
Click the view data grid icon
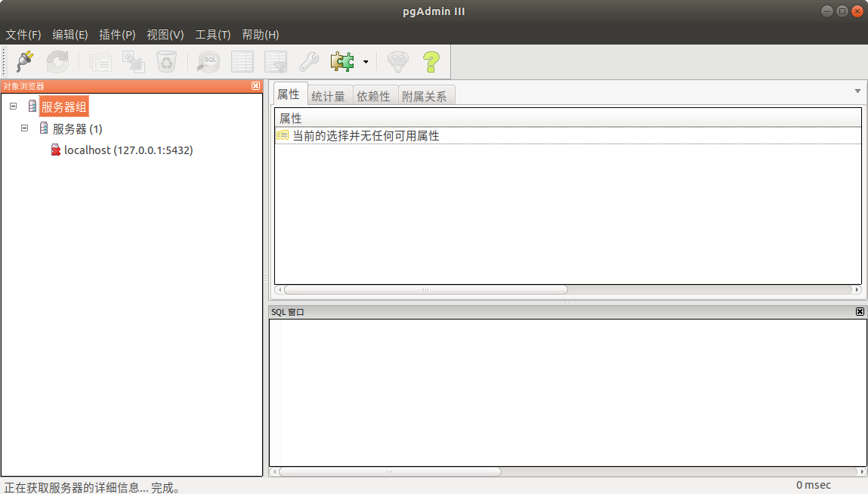point(242,61)
